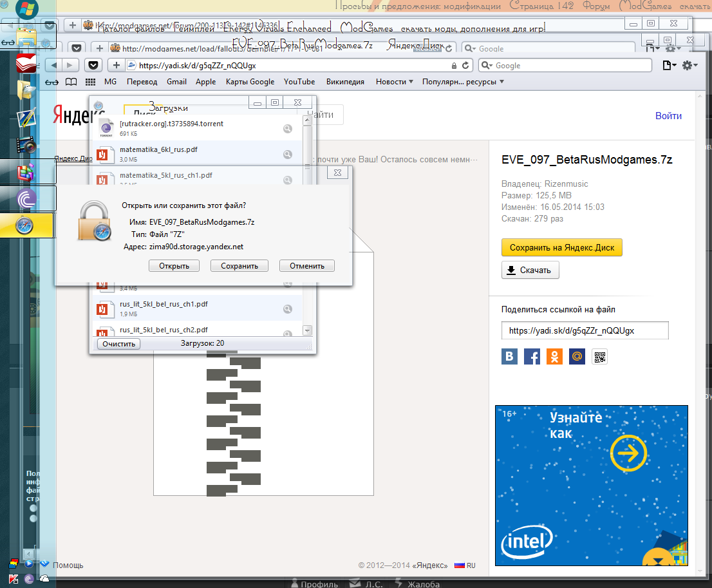This screenshot has height=588, width=712.
Task: Reload the page with the refresh icon
Action: (465, 66)
